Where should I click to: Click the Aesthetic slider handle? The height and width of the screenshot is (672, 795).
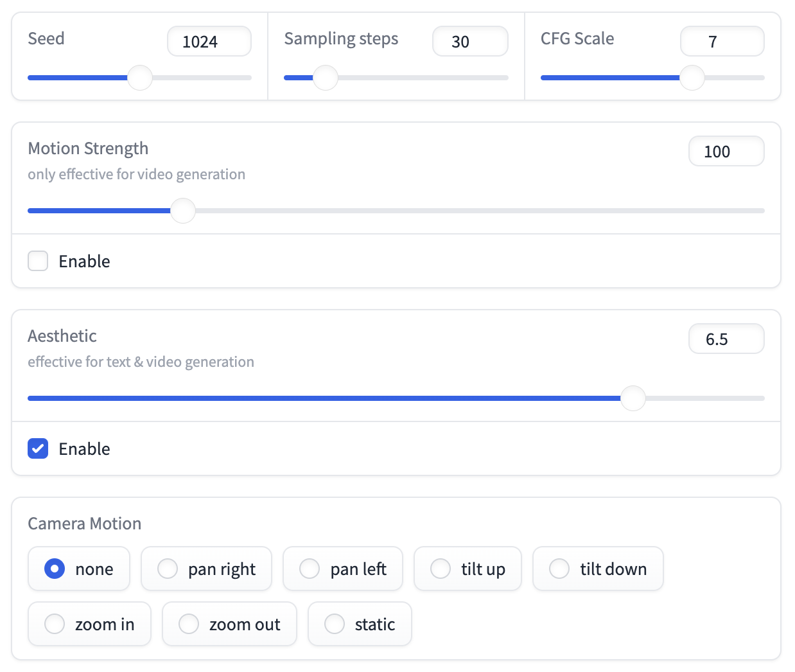tap(633, 398)
